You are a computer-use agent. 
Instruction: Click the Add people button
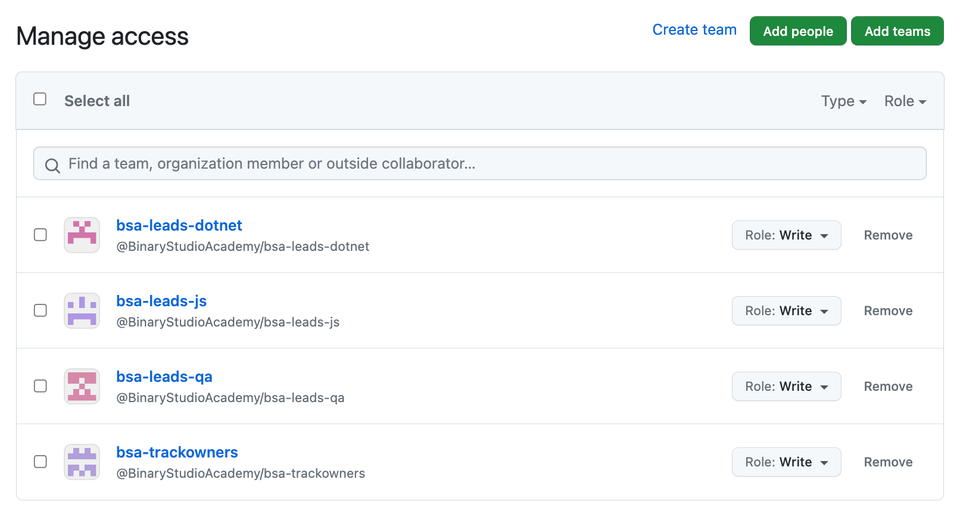(x=798, y=31)
